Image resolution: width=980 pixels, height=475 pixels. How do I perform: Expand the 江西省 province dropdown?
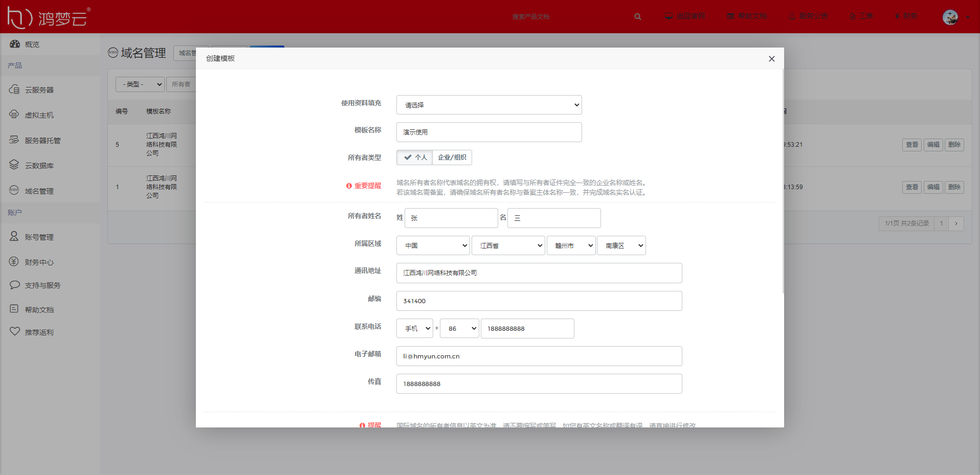(x=508, y=245)
